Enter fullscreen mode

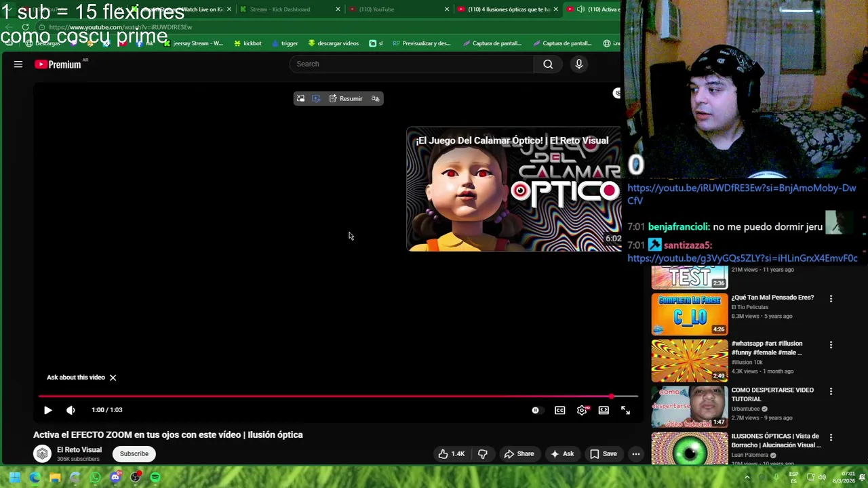625,410
